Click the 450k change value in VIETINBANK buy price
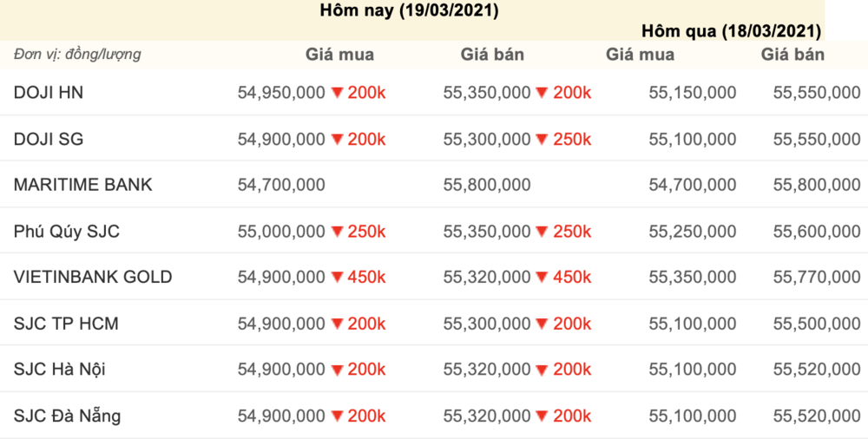This screenshot has height=439, width=868. (366, 278)
